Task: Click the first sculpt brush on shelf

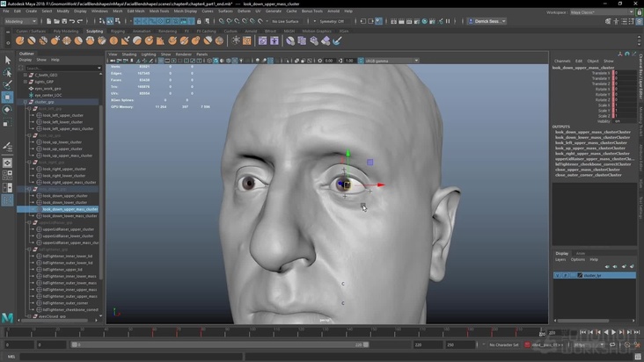Action: [x=19, y=40]
